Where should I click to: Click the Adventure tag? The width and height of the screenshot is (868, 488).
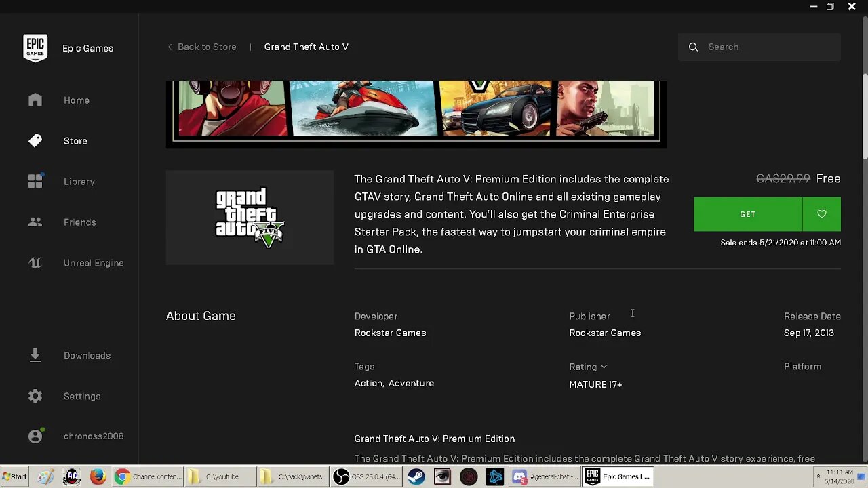point(411,384)
